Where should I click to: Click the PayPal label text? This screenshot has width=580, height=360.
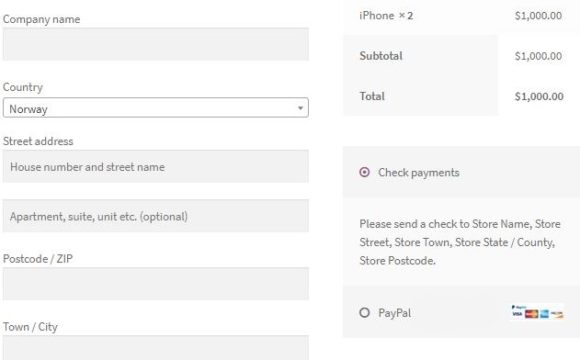click(x=394, y=313)
